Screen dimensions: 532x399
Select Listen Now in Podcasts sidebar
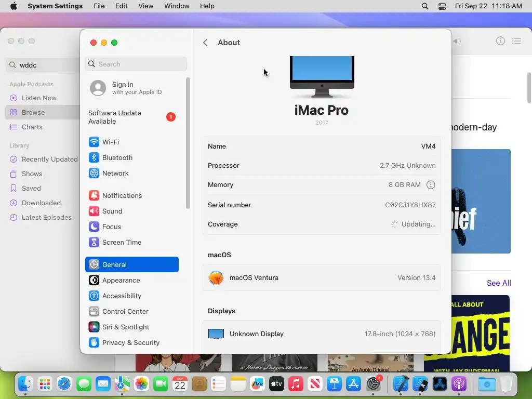coord(43,98)
